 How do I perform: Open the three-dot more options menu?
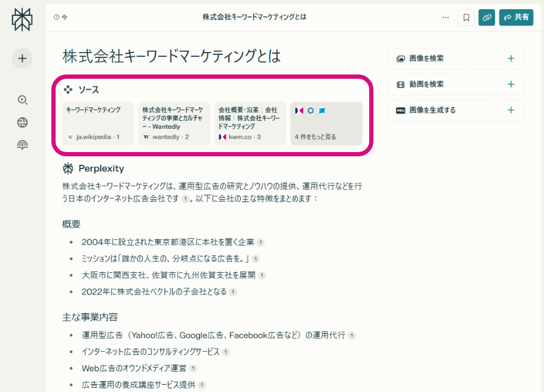coord(446,17)
